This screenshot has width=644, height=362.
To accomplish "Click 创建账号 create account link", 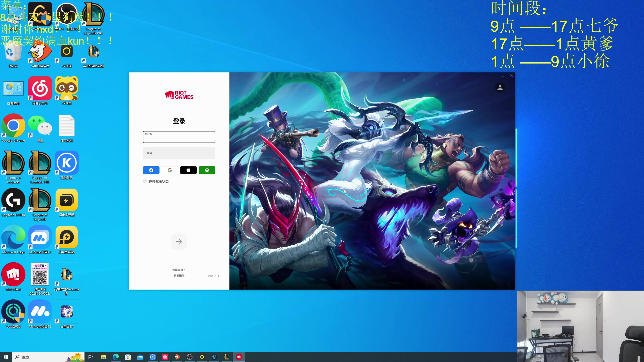I will 179,276.
